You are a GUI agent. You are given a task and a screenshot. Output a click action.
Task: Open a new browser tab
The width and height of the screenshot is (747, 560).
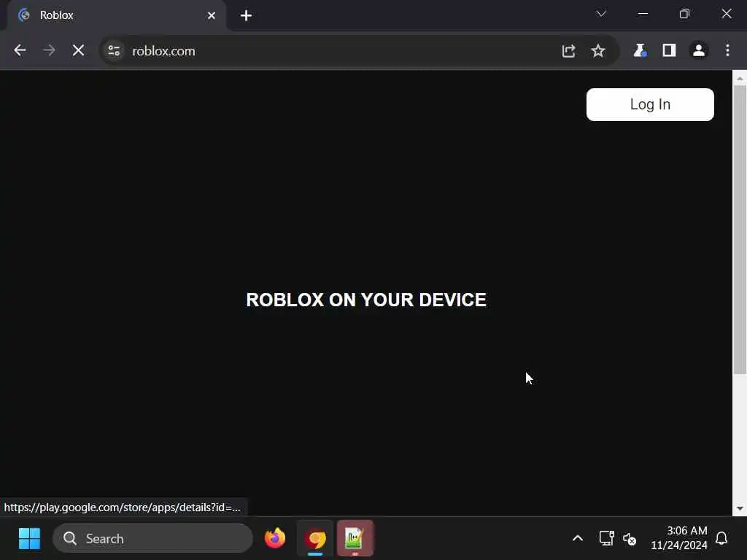click(x=246, y=16)
